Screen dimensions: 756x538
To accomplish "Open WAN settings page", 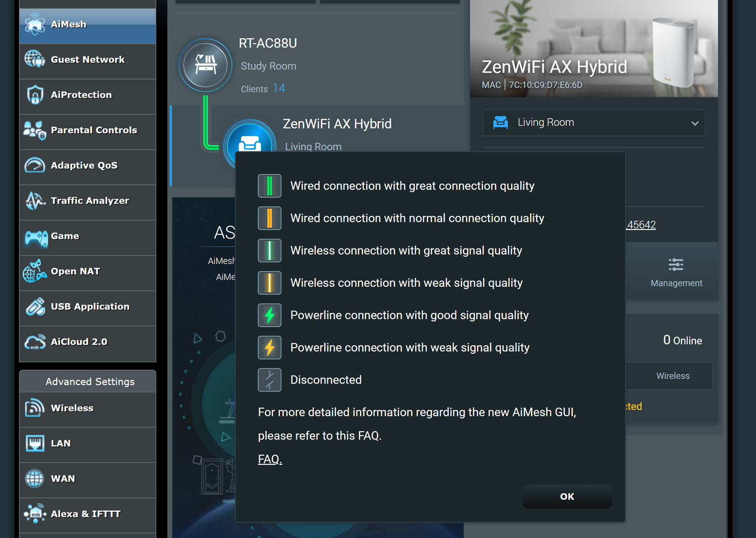I will pos(63,478).
